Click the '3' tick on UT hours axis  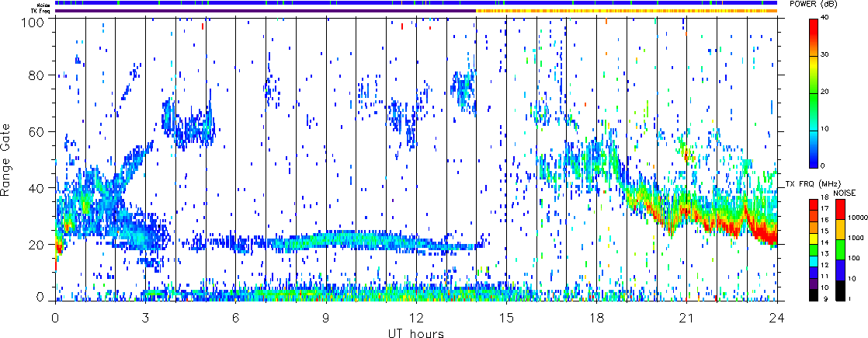[x=146, y=319]
